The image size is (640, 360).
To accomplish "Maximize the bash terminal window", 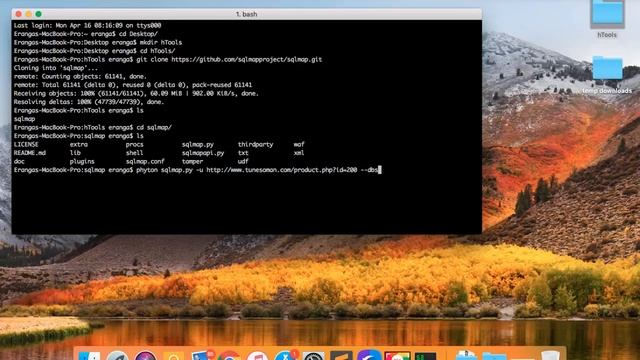I will click(x=38, y=14).
